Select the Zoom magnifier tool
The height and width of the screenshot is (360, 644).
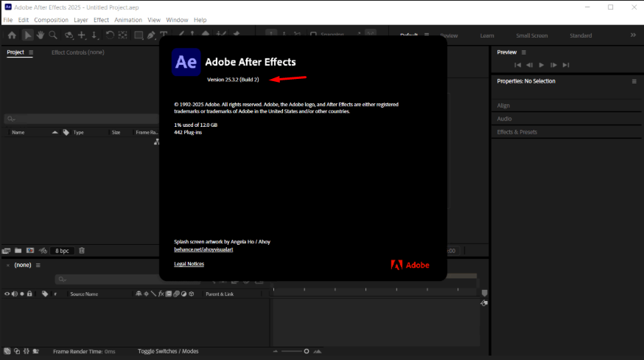coord(53,35)
